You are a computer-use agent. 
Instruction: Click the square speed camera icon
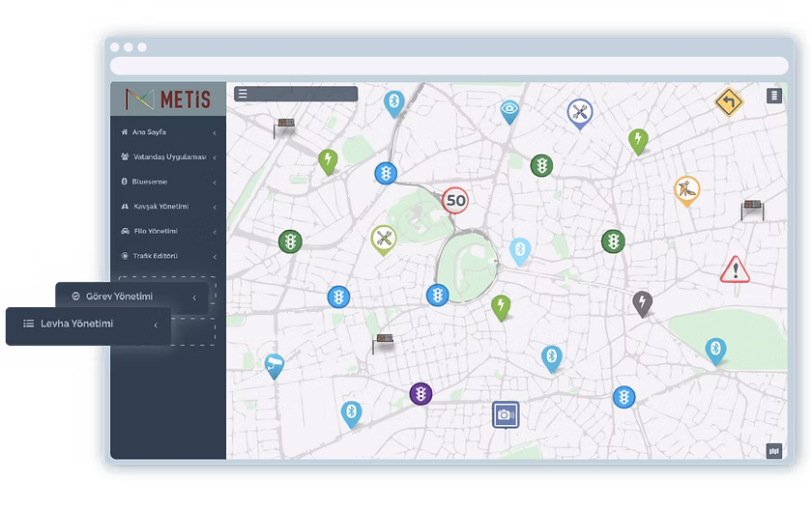tap(505, 415)
